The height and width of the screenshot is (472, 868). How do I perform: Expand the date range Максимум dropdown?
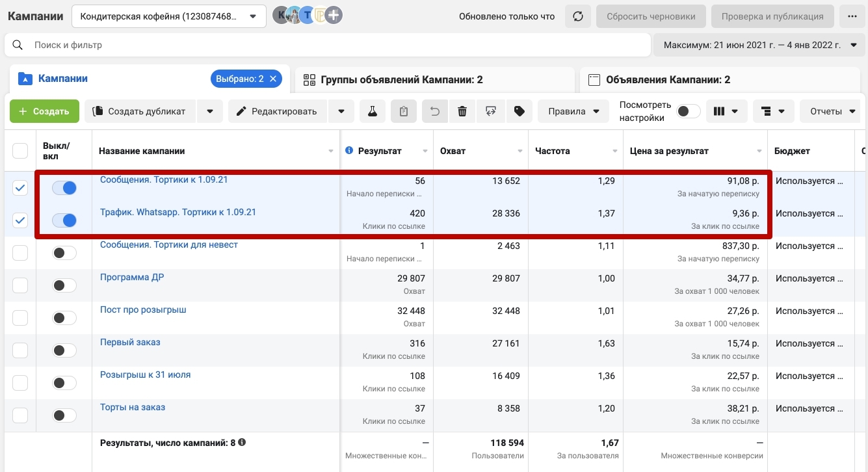760,45
